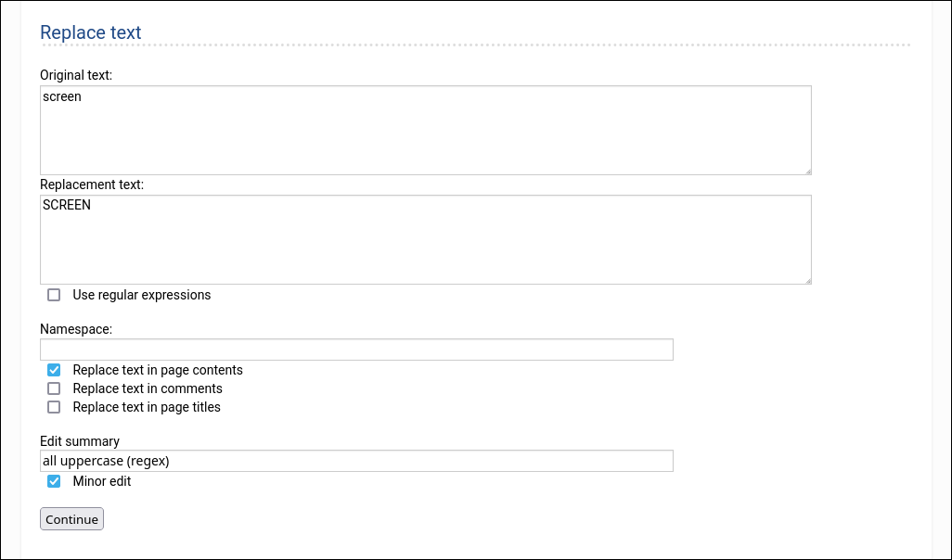Click the Edit summary field
The height and width of the screenshot is (560, 952).
pyautogui.click(x=356, y=461)
